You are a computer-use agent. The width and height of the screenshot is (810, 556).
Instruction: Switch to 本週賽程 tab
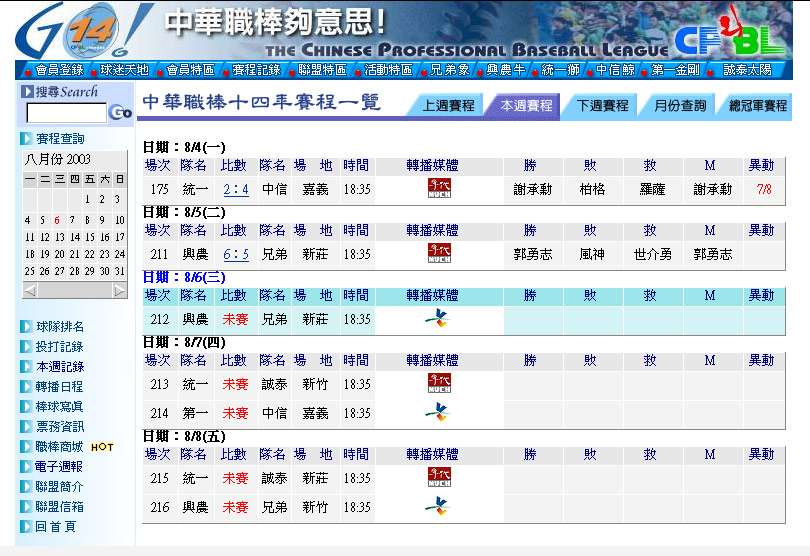(x=526, y=106)
